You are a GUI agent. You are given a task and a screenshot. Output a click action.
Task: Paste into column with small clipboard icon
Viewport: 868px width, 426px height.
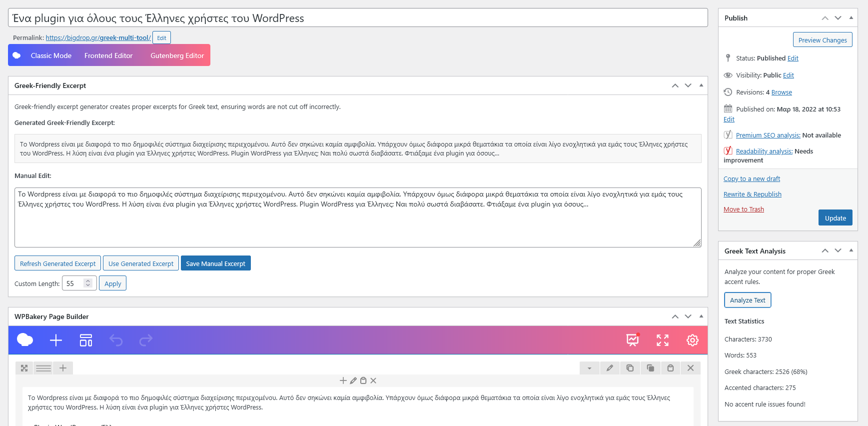[x=363, y=380]
